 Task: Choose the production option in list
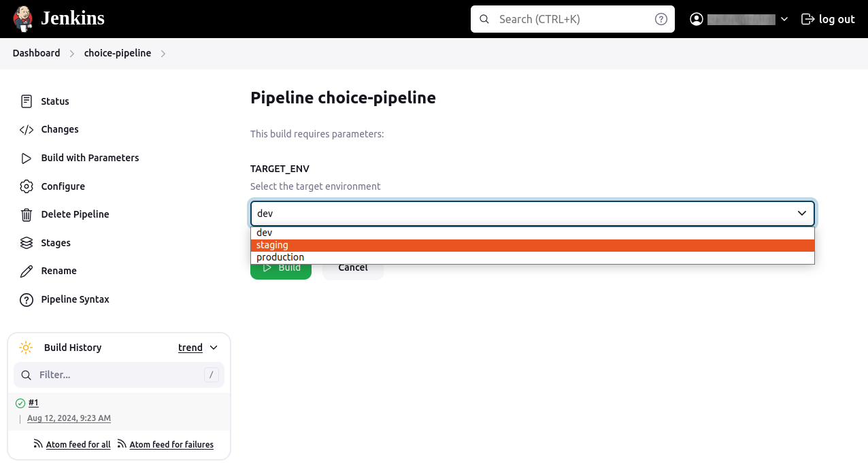(x=533, y=257)
